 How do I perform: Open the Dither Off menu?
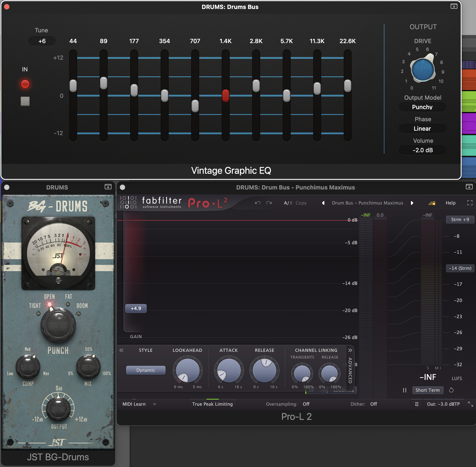pyautogui.click(x=373, y=404)
